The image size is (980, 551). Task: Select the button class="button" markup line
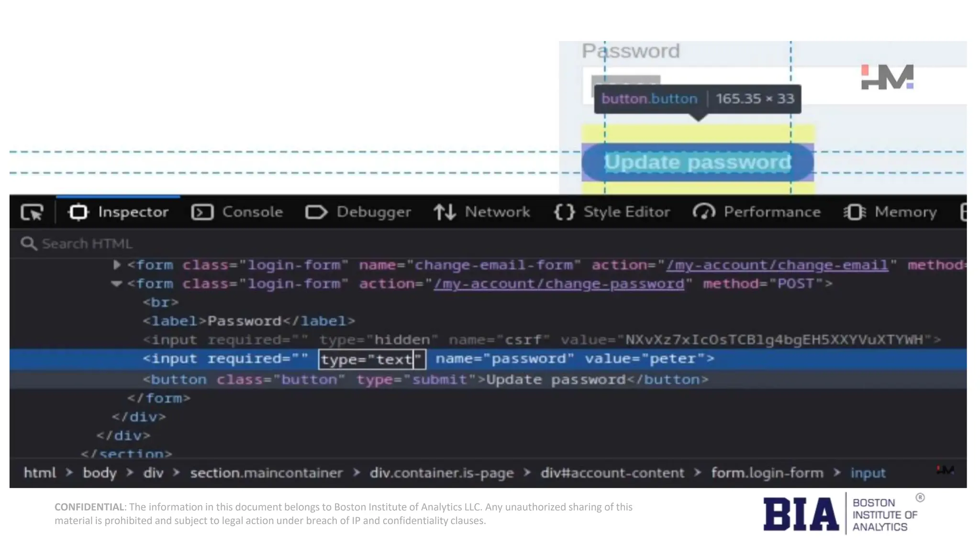click(425, 380)
